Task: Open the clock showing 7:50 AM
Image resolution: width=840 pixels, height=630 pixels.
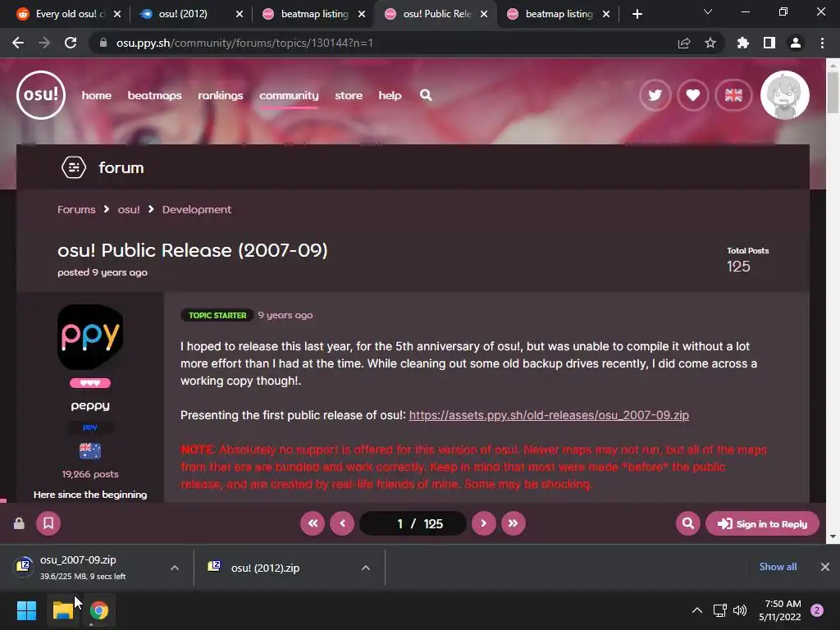Action: click(x=780, y=610)
